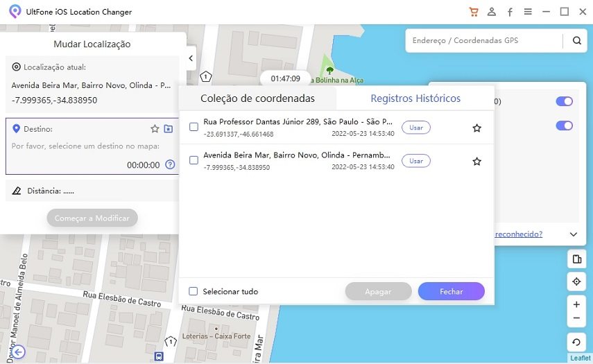Image resolution: width=593 pixels, height=364 pixels.
Task: Click the 01:47:09 timer label
Action: (x=285, y=78)
